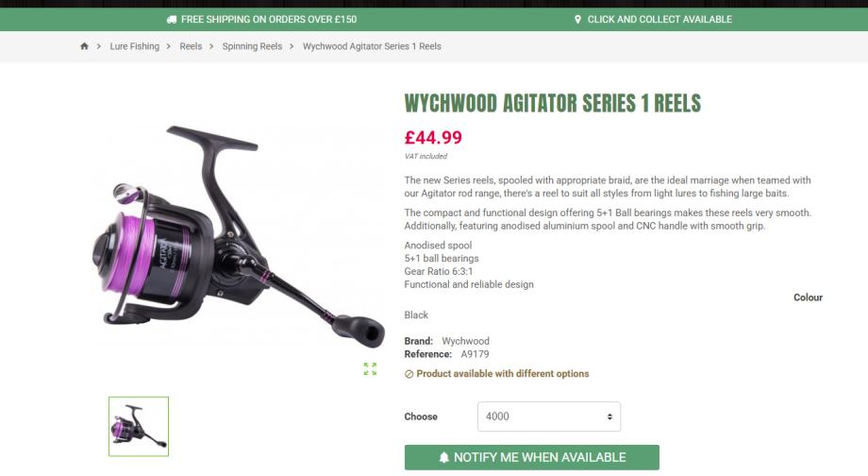The width and height of the screenshot is (868, 476).
Task: Click the delivery truck shipping icon
Action: click(172, 20)
